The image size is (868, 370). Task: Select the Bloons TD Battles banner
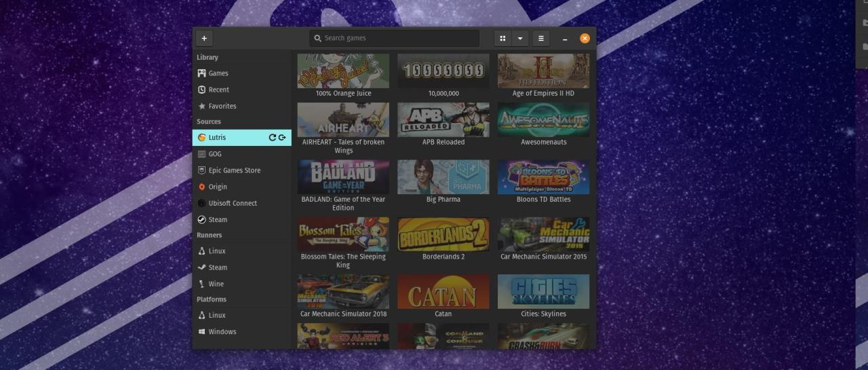[x=543, y=177]
